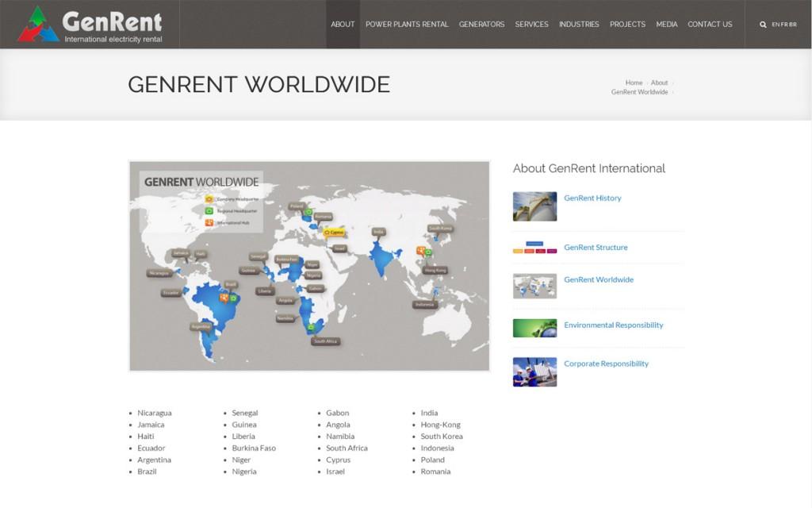
Task: Open the Environmental Responsibility link
Action: tap(613, 325)
